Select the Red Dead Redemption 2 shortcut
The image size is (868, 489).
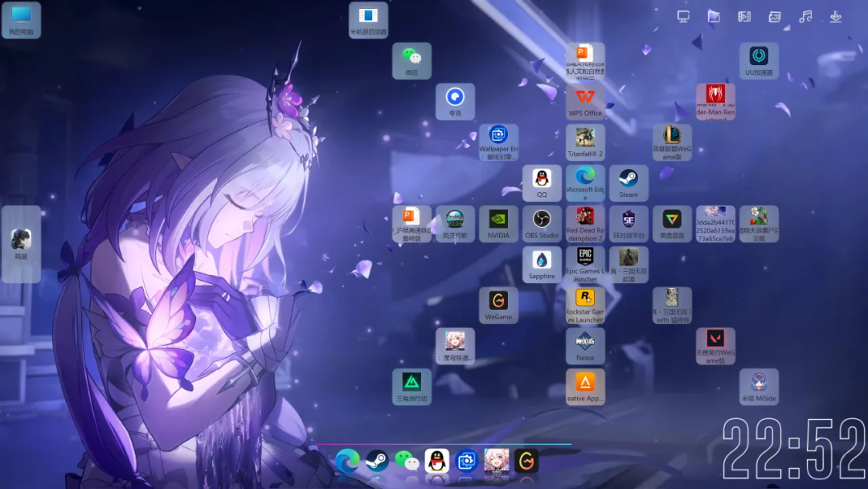tap(585, 221)
